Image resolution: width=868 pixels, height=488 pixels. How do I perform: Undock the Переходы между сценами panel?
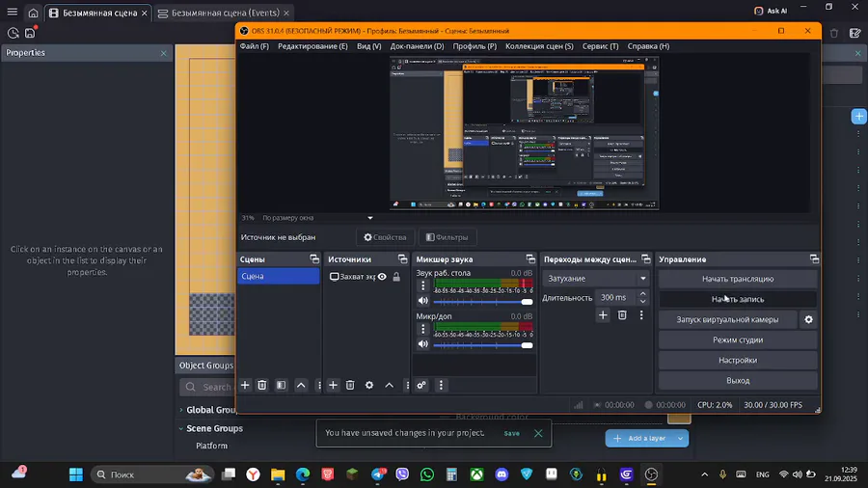tap(645, 258)
